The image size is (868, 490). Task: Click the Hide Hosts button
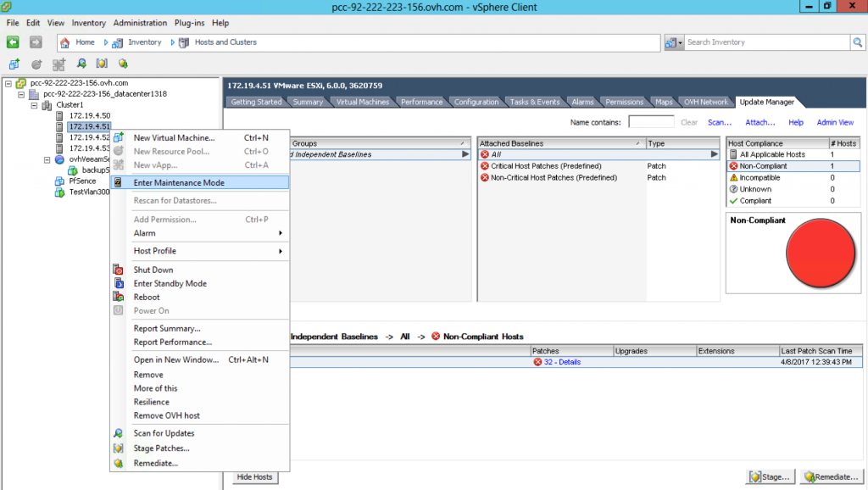(254, 476)
